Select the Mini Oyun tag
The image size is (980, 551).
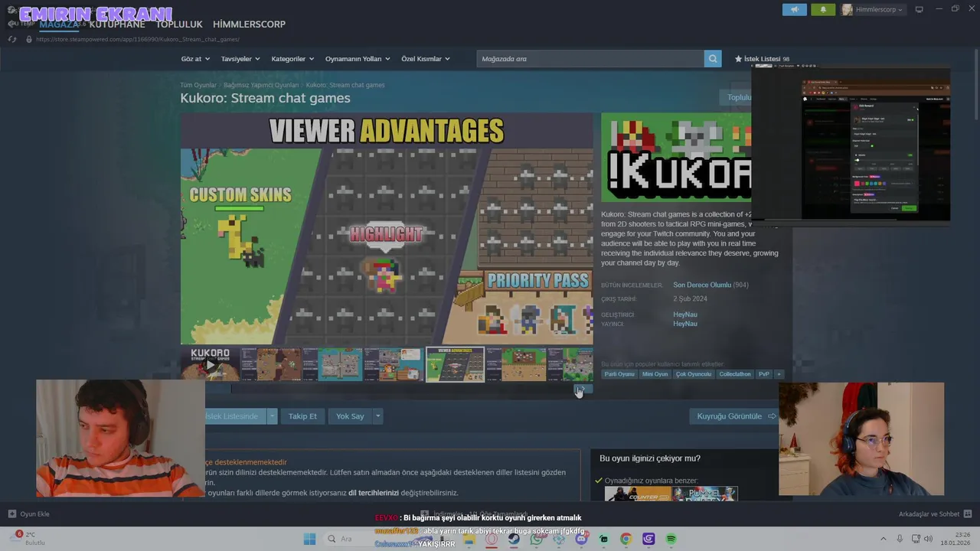[x=655, y=374]
